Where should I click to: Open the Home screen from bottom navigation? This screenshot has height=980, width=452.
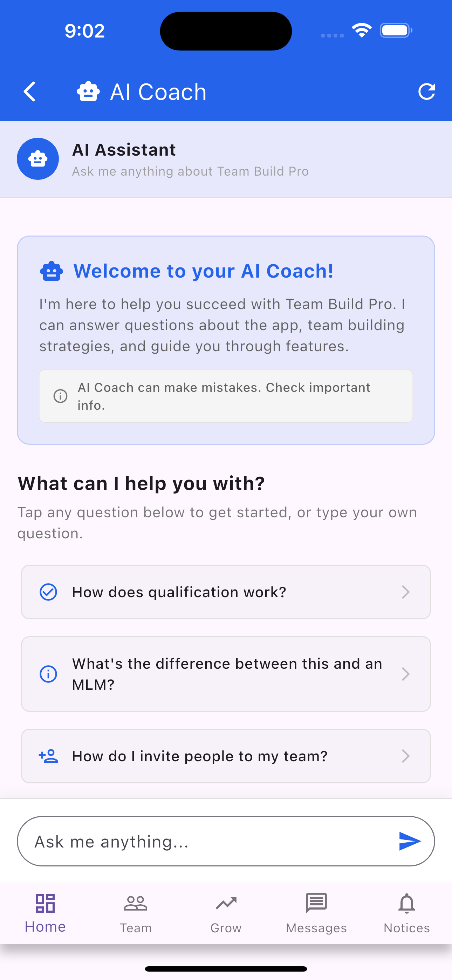click(x=45, y=913)
